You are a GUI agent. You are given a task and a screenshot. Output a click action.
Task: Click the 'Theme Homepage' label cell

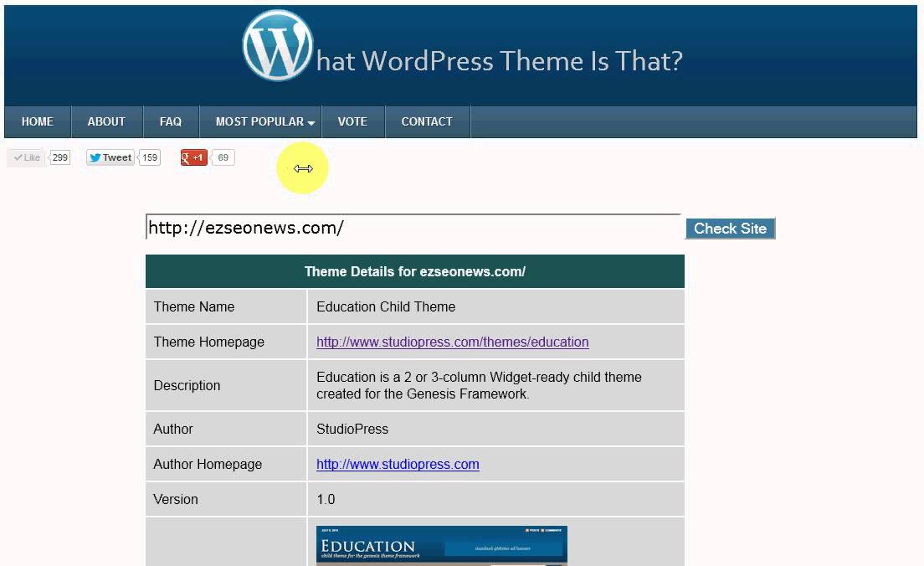click(x=226, y=342)
